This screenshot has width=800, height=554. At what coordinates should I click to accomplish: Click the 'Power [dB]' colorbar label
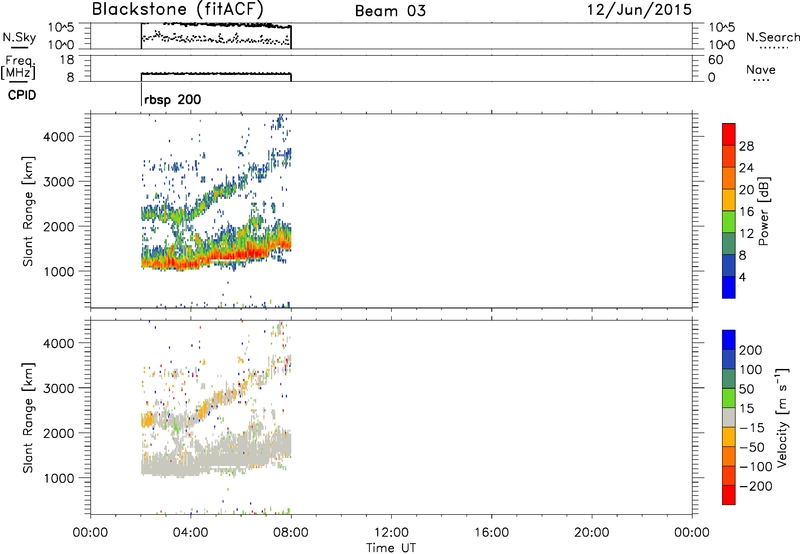click(x=764, y=211)
